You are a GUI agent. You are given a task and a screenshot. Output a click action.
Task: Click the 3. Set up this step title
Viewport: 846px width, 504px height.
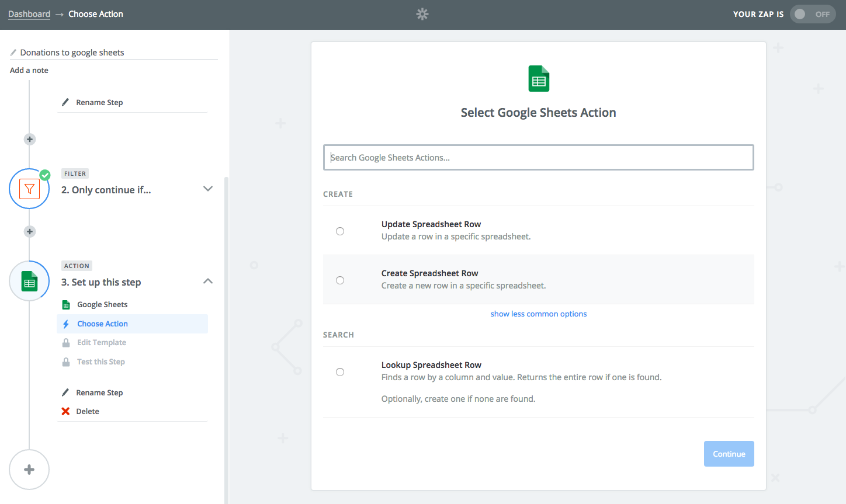click(x=101, y=282)
